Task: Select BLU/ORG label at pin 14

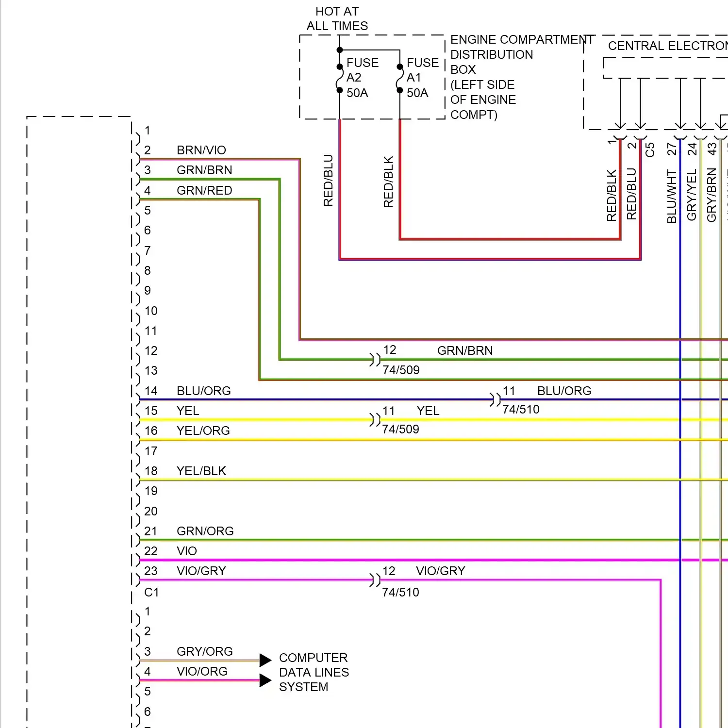Action: (x=204, y=391)
